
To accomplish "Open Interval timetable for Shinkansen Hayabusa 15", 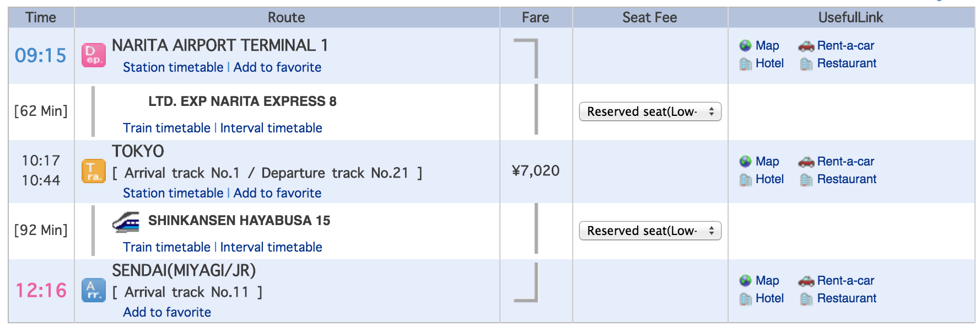I will (271, 247).
